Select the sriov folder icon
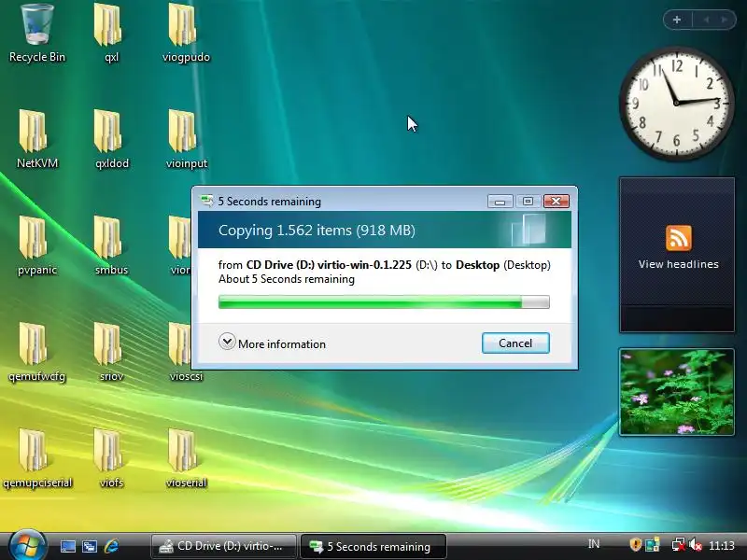This screenshot has height=560, width=747. [x=111, y=353]
